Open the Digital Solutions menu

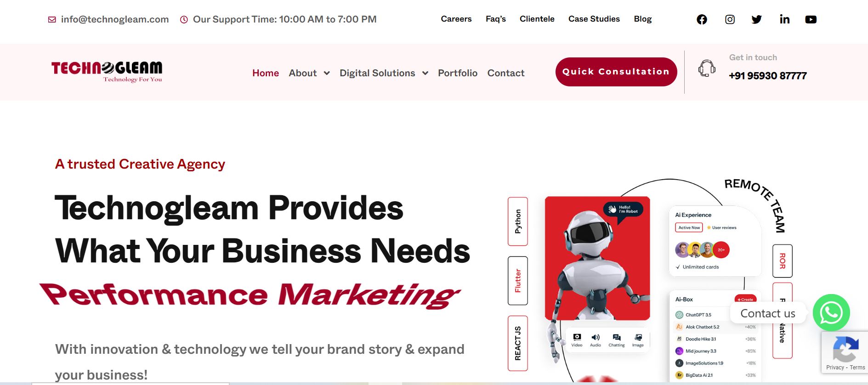(377, 73)
